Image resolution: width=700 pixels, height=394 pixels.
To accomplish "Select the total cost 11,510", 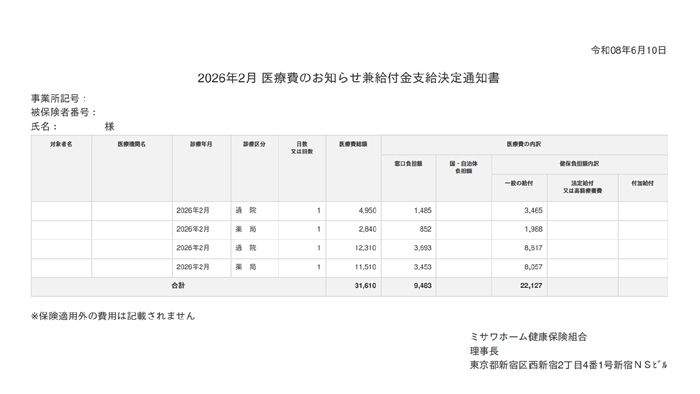I will click(x=366, y=267).
